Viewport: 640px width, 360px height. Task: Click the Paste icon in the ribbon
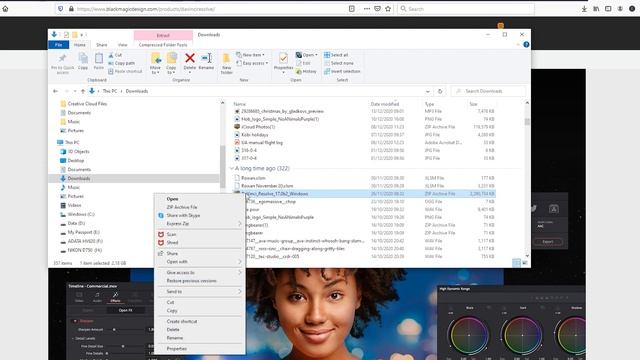click(99, 59)
